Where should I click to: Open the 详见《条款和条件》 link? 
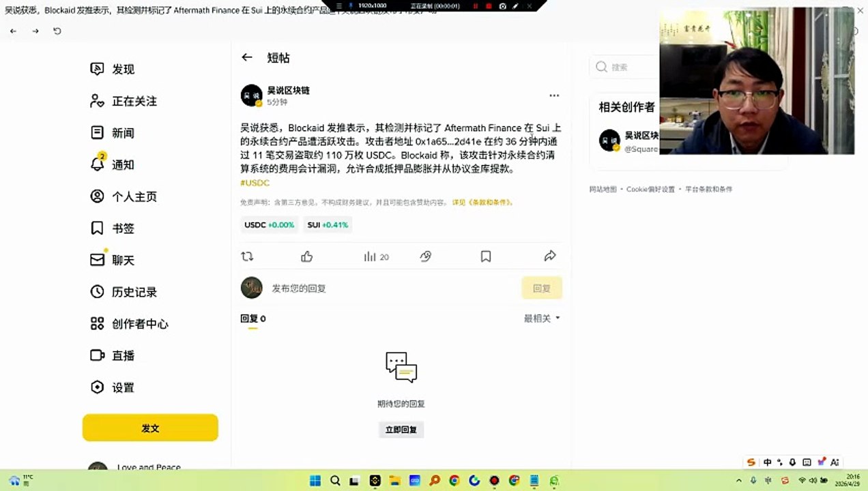tap(482, 203)
